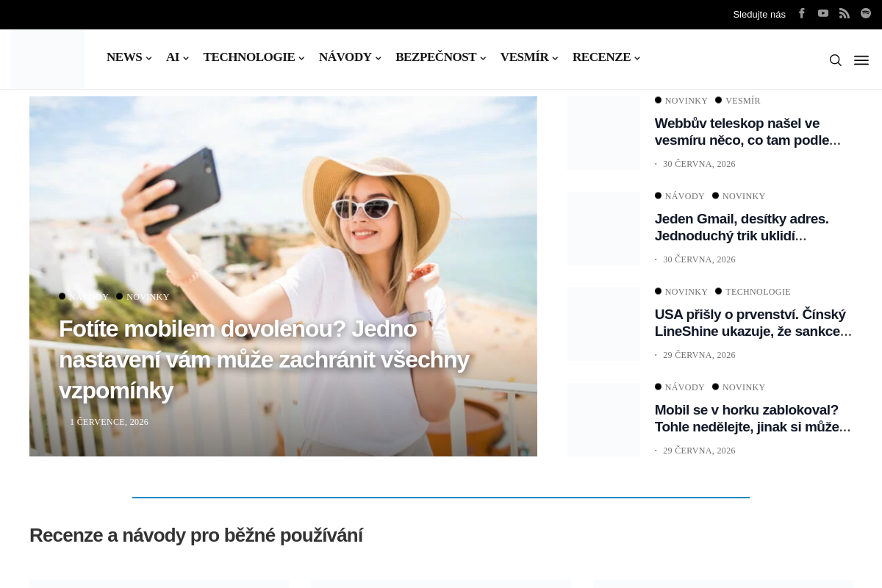Open the Webbův teleskop article headline
Viewport: 882px width, 588px height.
pos(747,132)
